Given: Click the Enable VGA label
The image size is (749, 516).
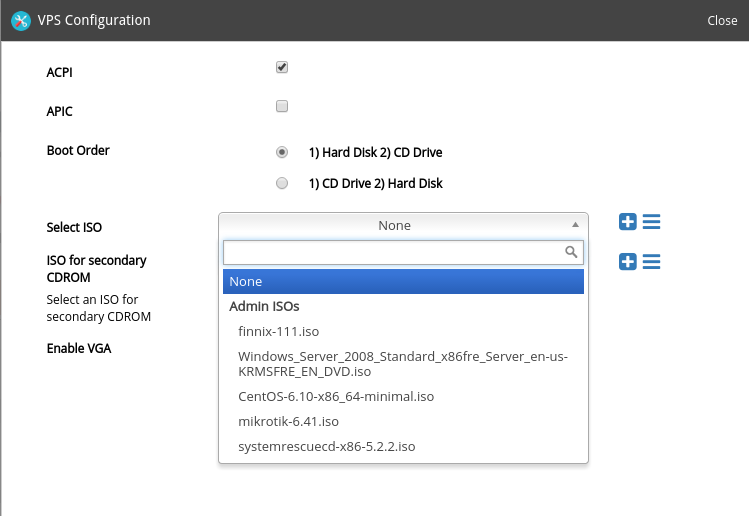Looking at the screenshot, I should click(x=79, y=348).
